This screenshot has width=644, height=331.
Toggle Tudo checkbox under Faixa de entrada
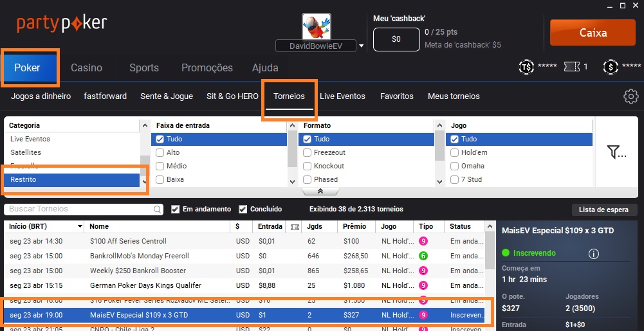tap(160, 139)
